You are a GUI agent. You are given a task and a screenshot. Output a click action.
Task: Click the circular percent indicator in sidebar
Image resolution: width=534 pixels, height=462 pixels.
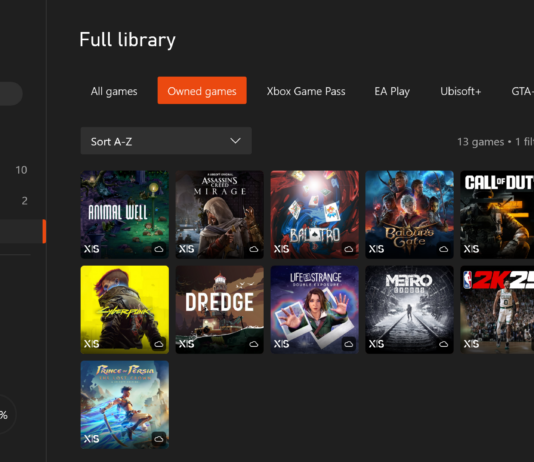click(x=5, y=415)
